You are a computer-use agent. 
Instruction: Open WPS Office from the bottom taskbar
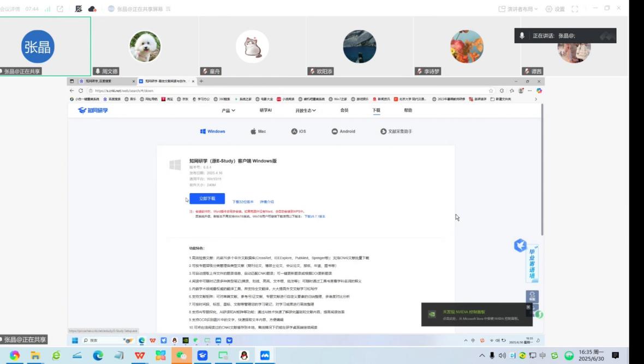click(140, 355)
